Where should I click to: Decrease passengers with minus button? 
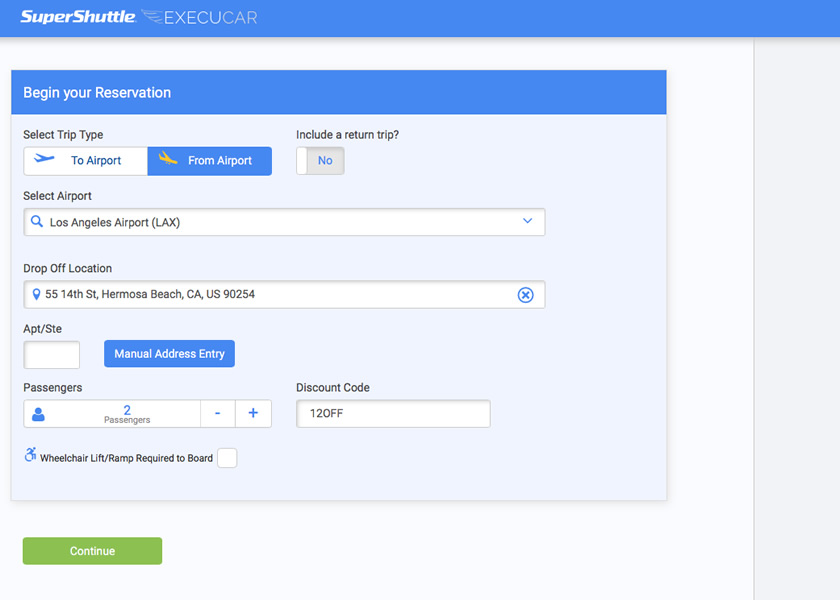218,413
